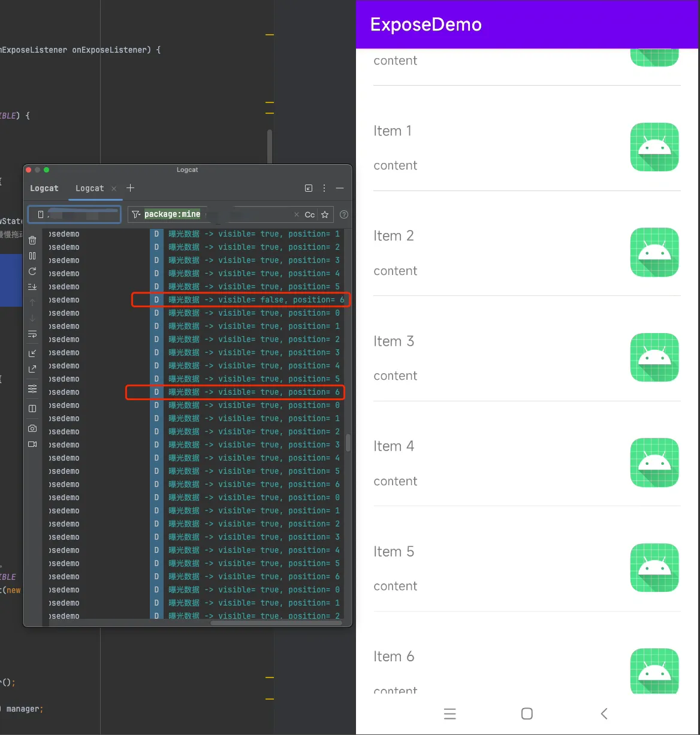Viewport: 700px width, 735px height.
Task: Select log line visible= false, position= 6
Action: (x=241, y=300)
